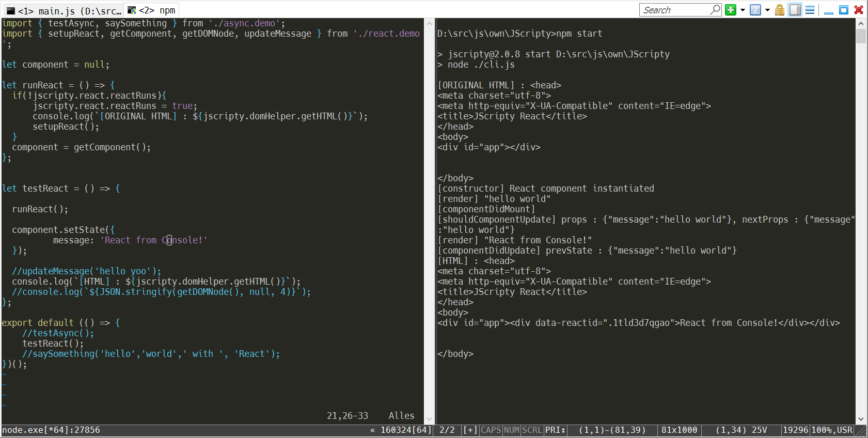Image resolution: width=868 pixels, height=438 pixels.
Task: Open the active console list icon
Action: coord(755,10)
